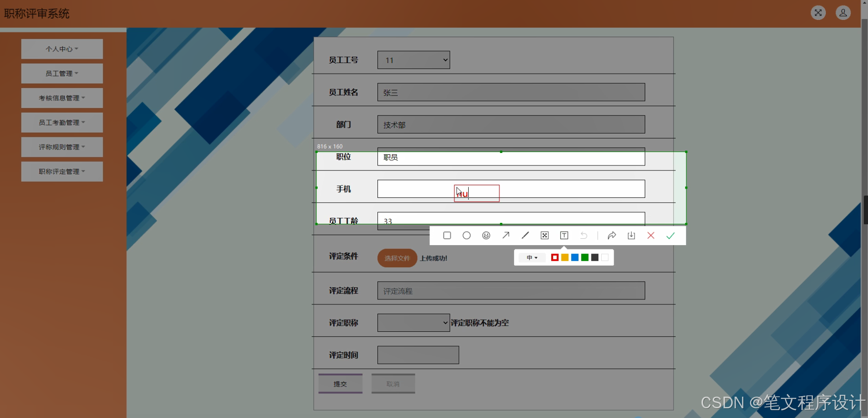Click the 提交 submit button
Viewport: 868px width, 418px height.
[340, 384]
